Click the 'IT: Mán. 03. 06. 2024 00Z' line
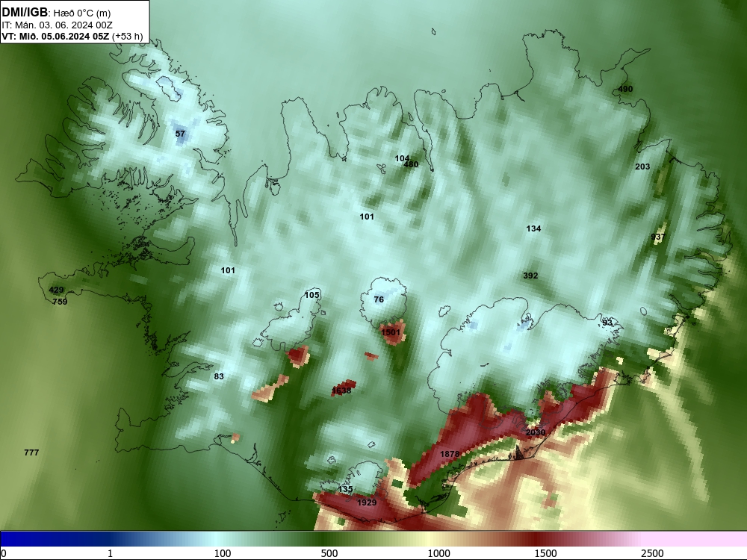 click(57, 25)
